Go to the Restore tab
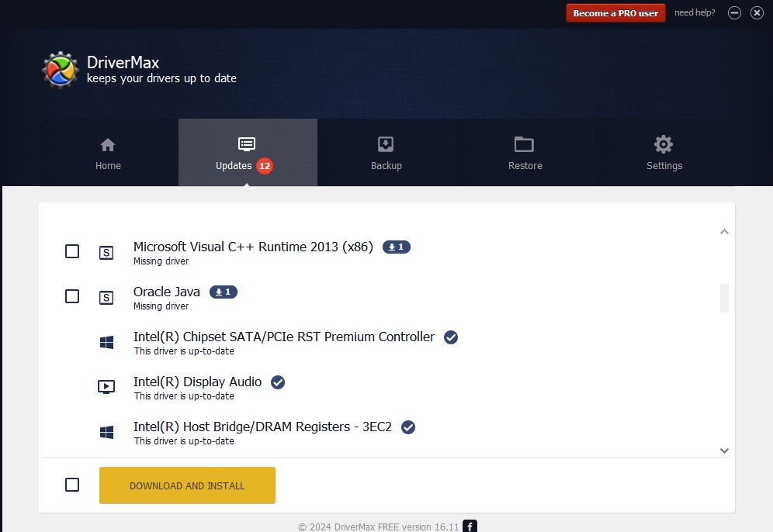Screen dimensions: 773x532 (x=525, y=153)
